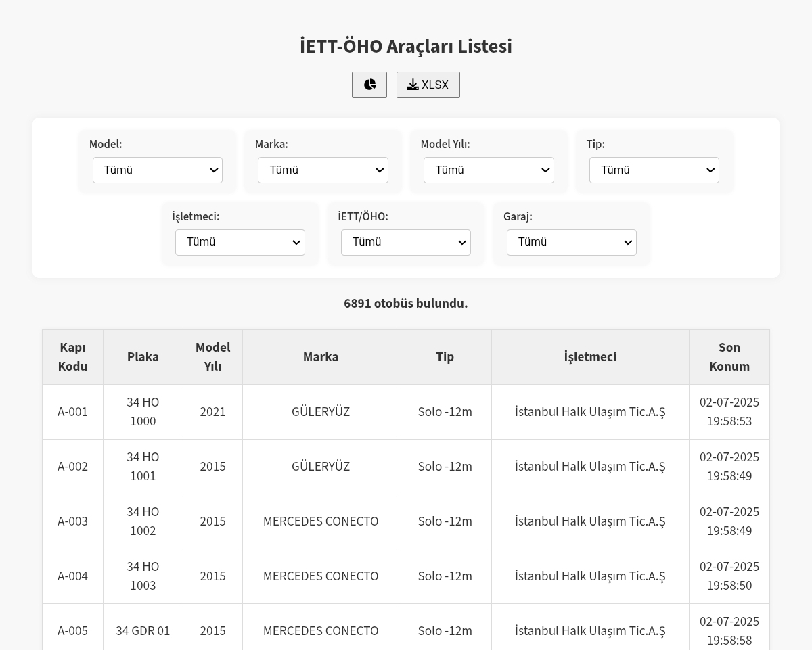Select plate 34 HO 1003
Screen dimensions: 812x650
click(x=143, y=576)
